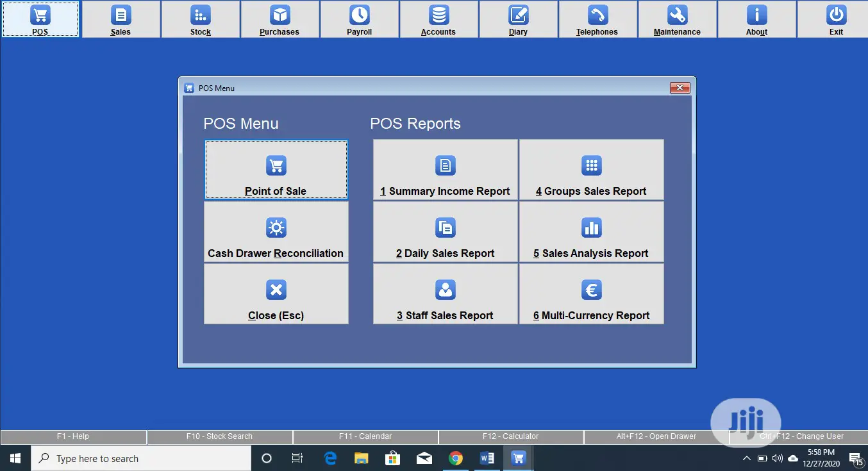Open the Payroll module
Image resolution: width=868 pixels, height=471 pixels.
point(359,19)
